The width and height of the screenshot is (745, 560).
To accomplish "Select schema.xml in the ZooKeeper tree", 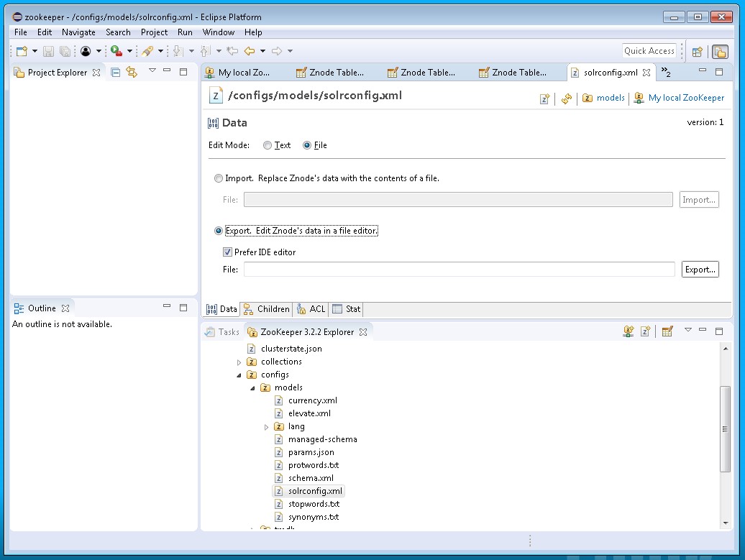I will pyautogui.click(x=310, y=478).
